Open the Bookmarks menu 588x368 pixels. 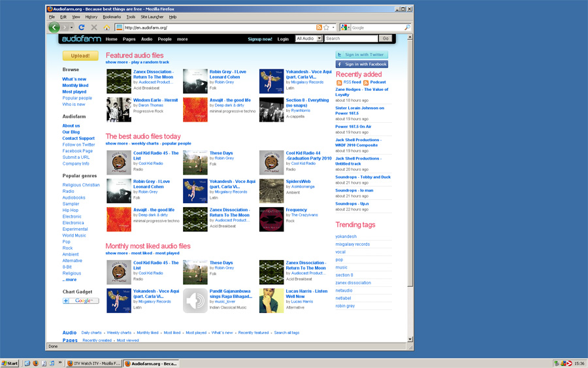point(112,17)
